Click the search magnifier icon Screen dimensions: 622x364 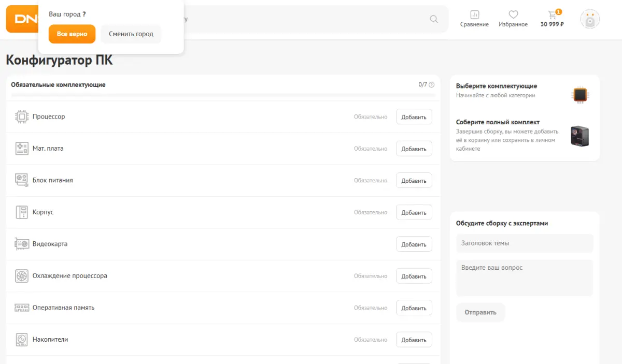434,19
